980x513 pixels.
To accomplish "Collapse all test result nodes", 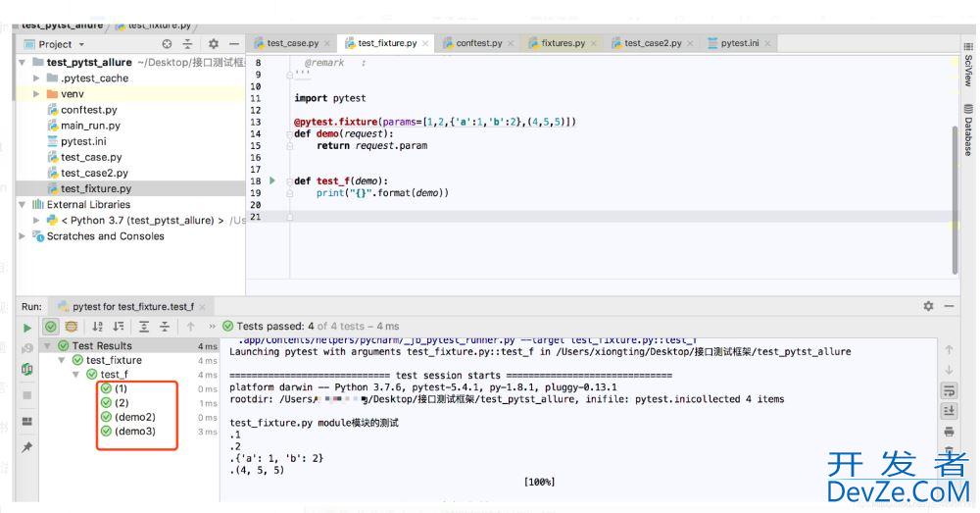I will click(165, 326).
